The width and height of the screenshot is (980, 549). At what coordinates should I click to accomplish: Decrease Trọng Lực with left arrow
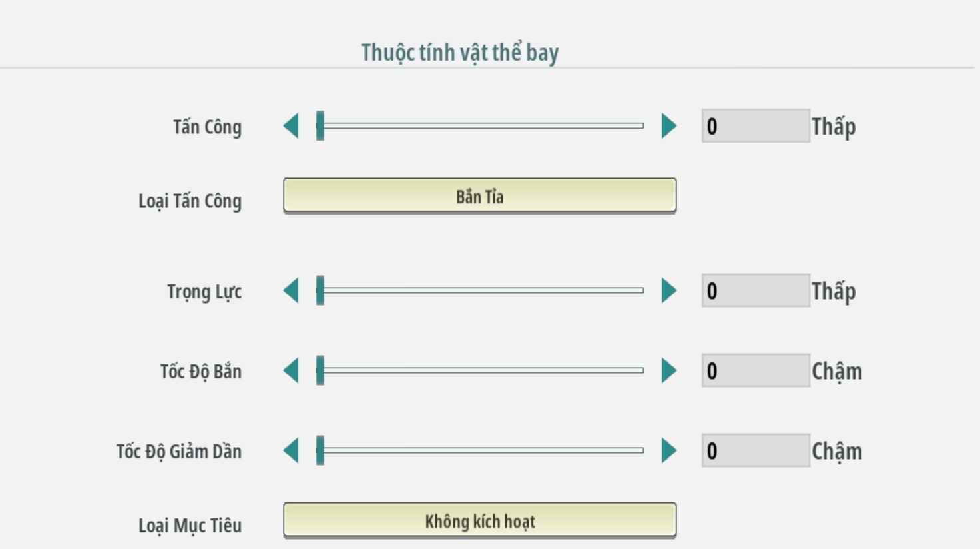tap(291, 291)
